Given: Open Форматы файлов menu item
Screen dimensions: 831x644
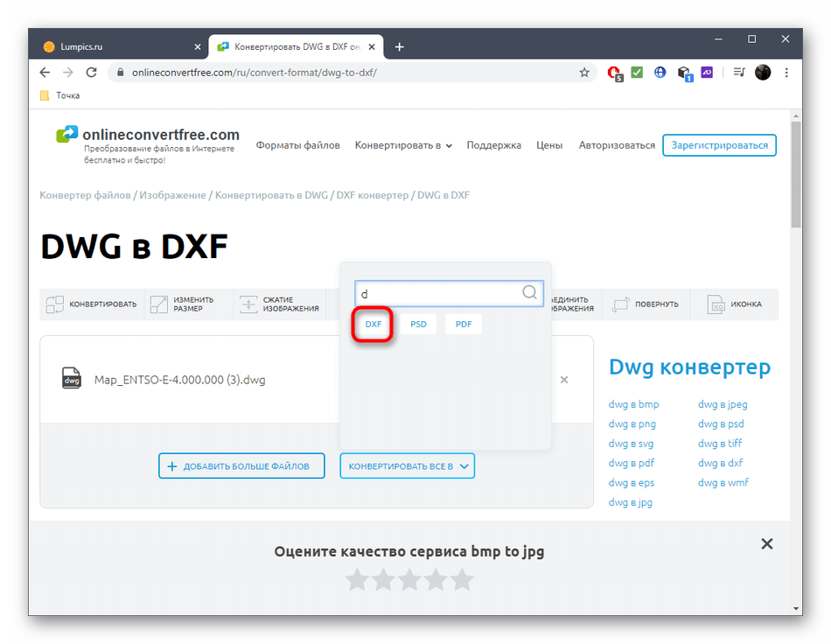Looking at the screenshot, I should pyautogui.click(x=297, y=145).
